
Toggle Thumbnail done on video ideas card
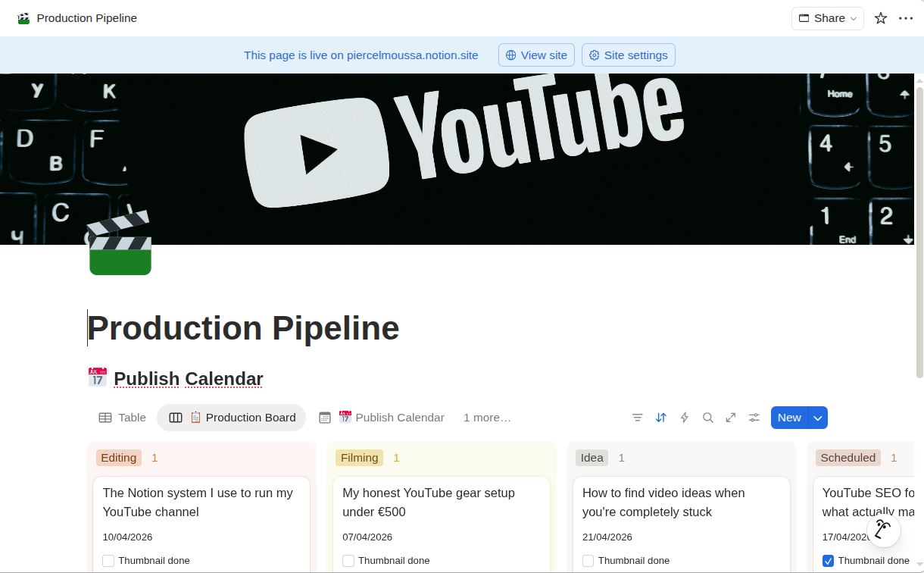point(588,561)
